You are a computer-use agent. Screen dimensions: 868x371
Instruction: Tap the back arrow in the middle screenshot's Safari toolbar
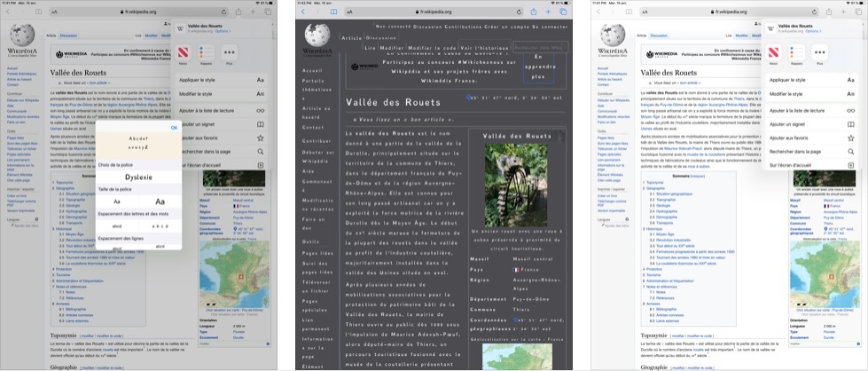[x=302, y=12]
